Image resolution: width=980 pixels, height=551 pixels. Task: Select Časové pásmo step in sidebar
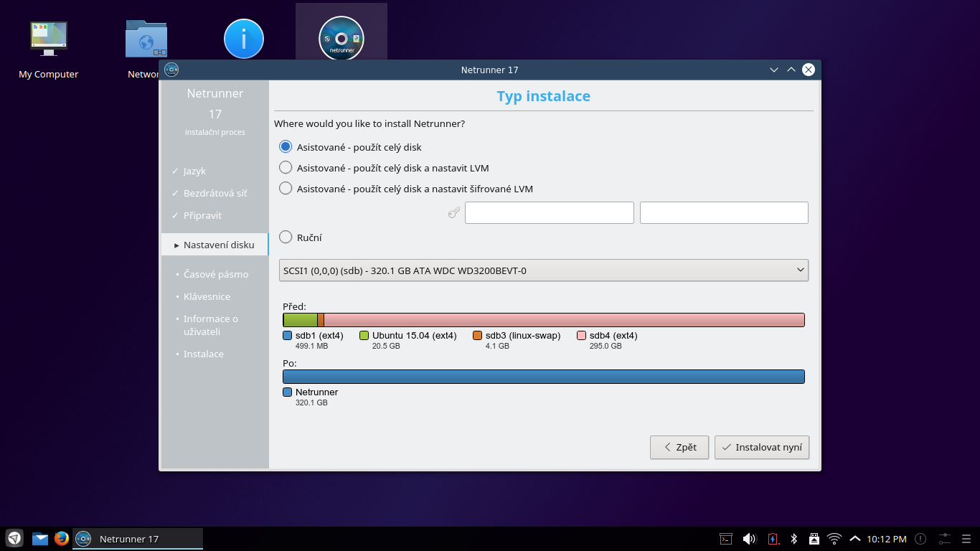point(216,275)
